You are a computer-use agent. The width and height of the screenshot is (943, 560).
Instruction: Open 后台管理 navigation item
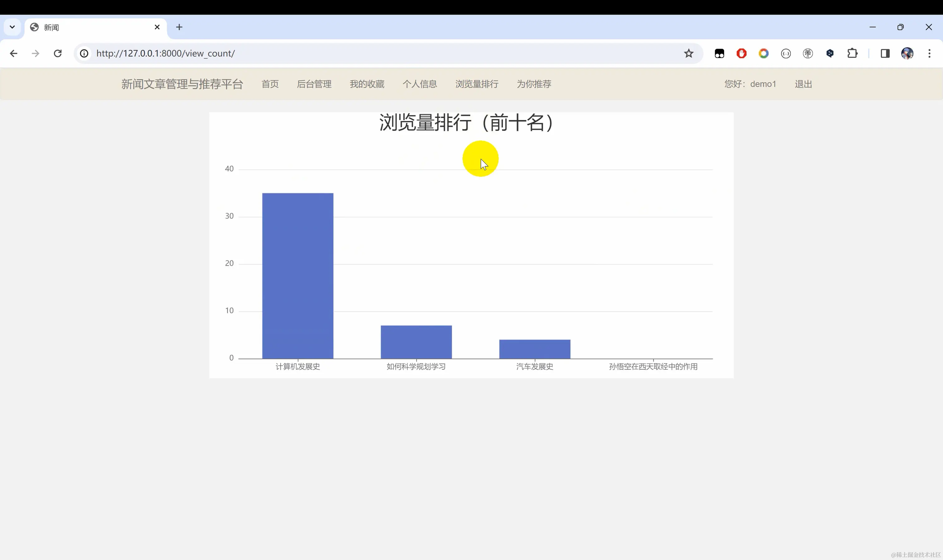pyautogui.click(x=314, y=84)
